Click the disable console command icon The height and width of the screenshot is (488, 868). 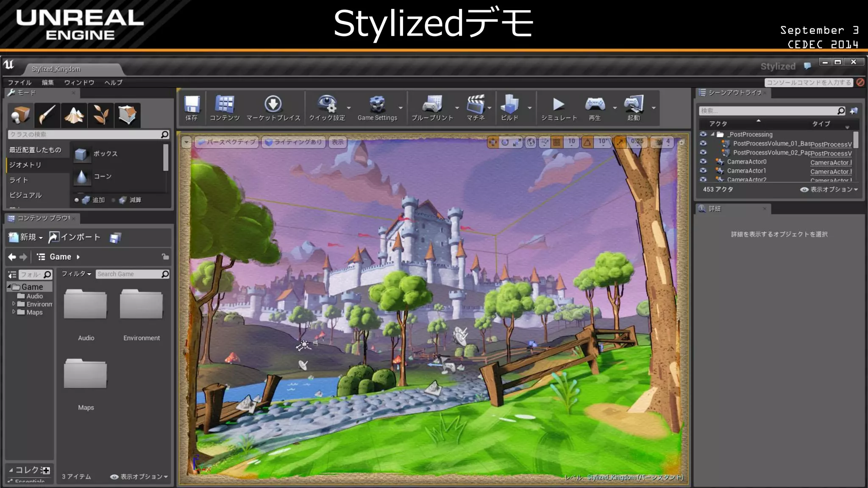[860, 82]
